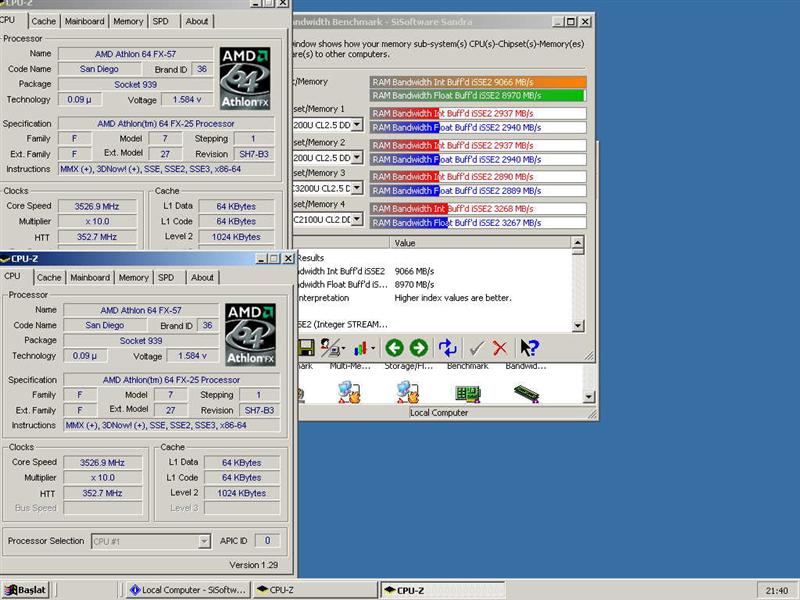Expand the Set/Memory 4 dropdown
This screenshot has width=800, height=600.
coord(357,219)
